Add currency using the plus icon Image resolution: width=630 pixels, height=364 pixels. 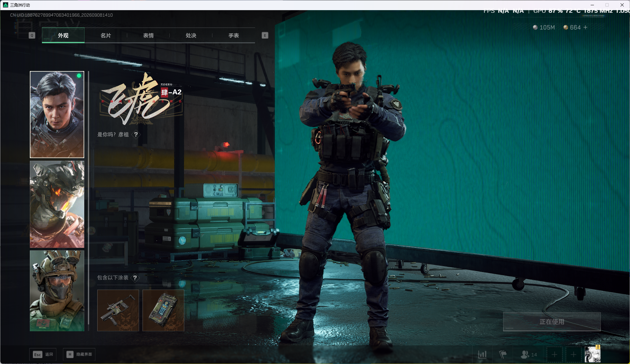click(585, 27)
